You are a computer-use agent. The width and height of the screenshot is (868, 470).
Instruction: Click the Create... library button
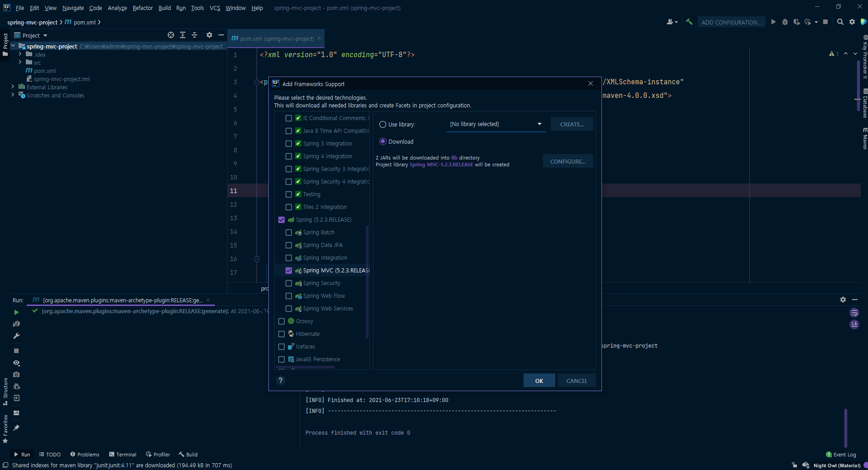572,124
